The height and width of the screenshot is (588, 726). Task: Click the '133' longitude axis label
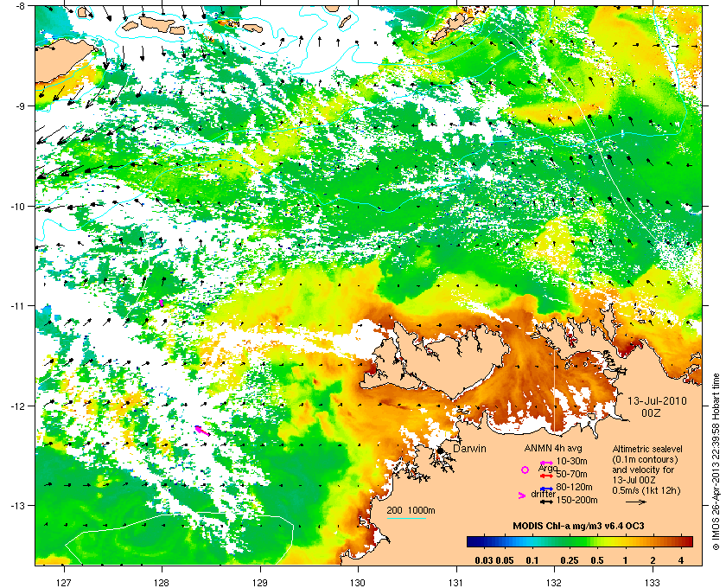653,582
